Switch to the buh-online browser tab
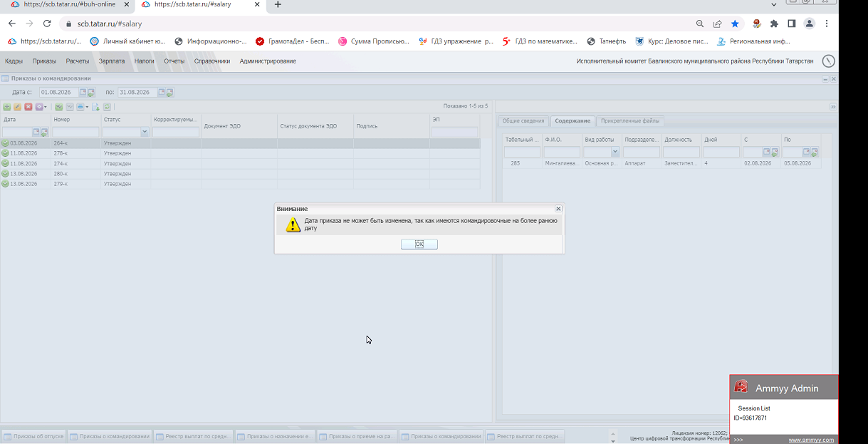 pyautogui.click(x=68, y=4)
